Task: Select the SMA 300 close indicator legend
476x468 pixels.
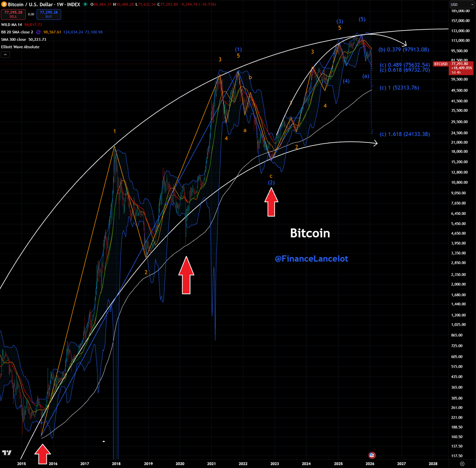Action: tap(13, 40)
